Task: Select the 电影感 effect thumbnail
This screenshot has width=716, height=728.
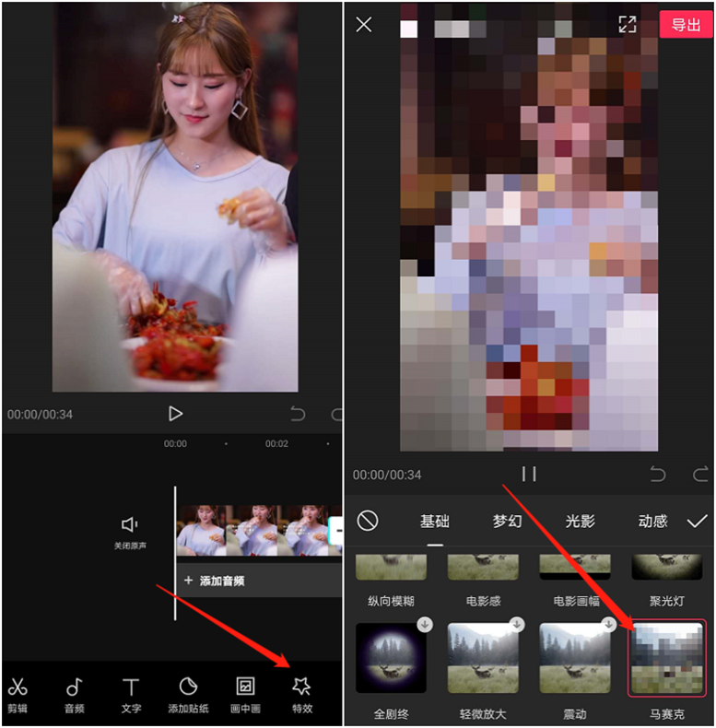Action: (483, 567)
